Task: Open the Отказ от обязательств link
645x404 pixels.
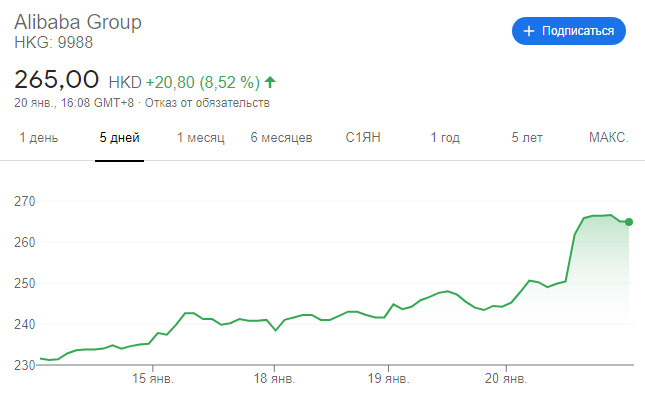Action: pyautogui.click(x=207, y=102)
